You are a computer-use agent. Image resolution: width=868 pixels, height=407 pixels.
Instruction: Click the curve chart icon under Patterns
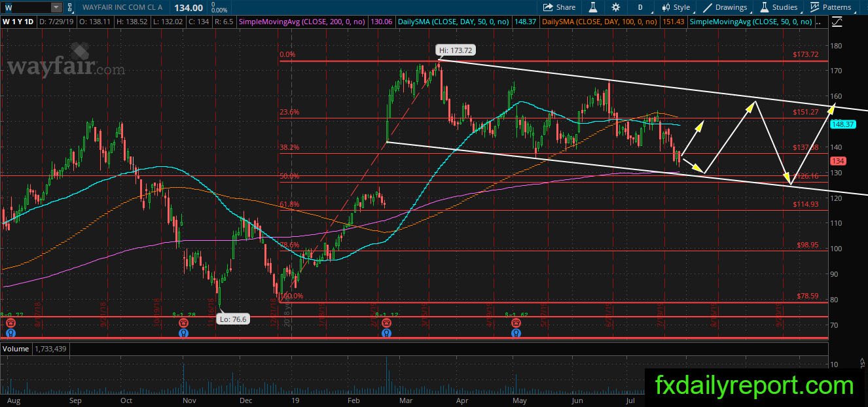click(x=837, y=22)
